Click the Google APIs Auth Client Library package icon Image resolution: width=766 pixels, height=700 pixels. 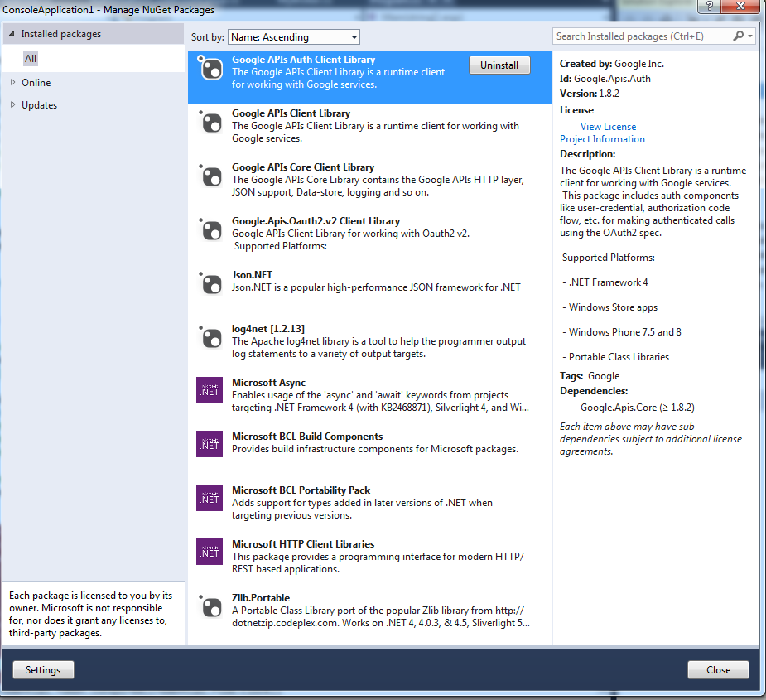click(210, 67)
